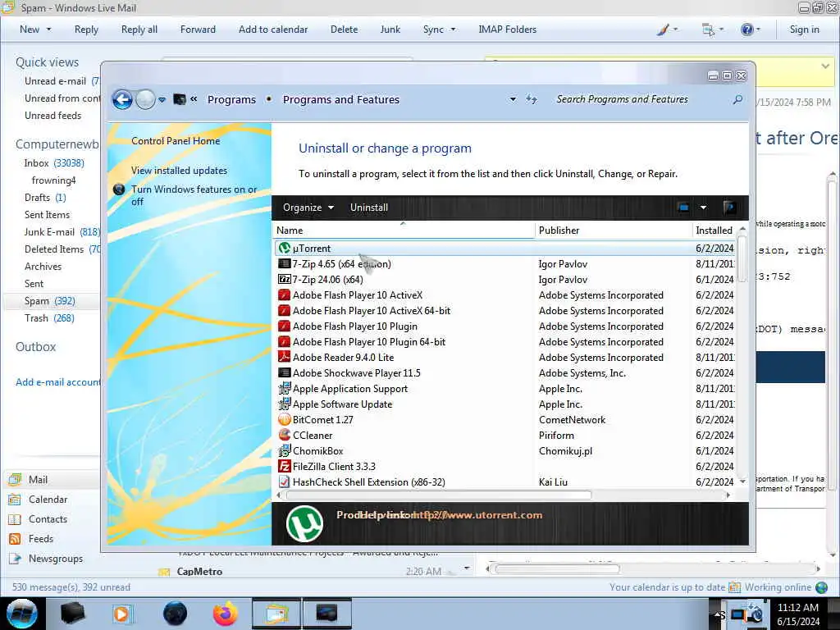Select the CCleaner icon

(x=285, y=435)
